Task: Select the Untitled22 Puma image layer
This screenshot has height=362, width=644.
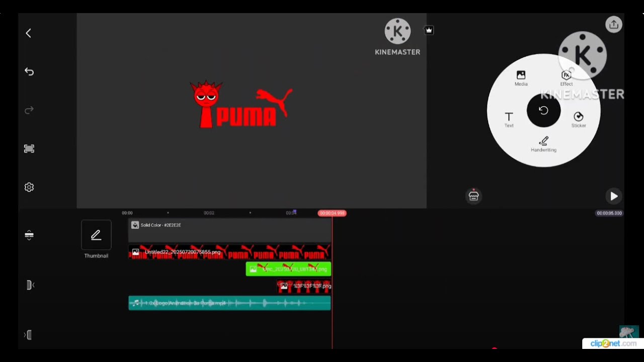Action: [230, 252]
